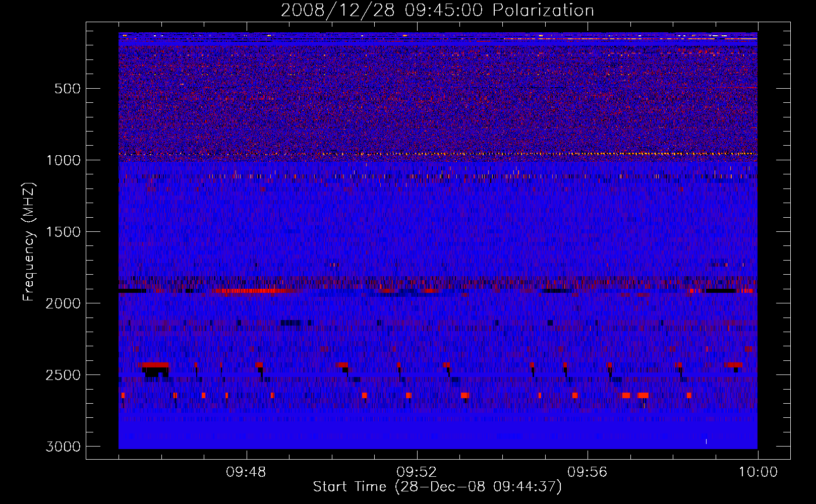Click the 'Frequency (MHZ)' y-axis label

point(29,242)
